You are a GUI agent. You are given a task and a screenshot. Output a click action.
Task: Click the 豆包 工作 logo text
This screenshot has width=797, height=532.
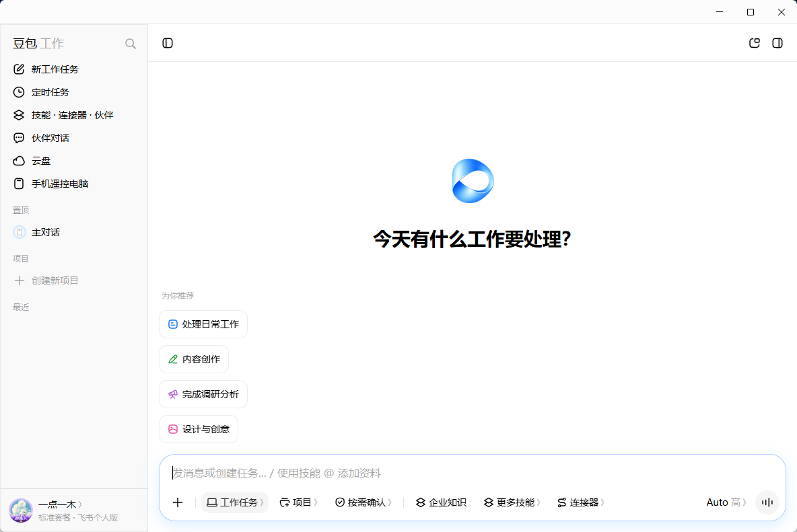click(38, 44)
